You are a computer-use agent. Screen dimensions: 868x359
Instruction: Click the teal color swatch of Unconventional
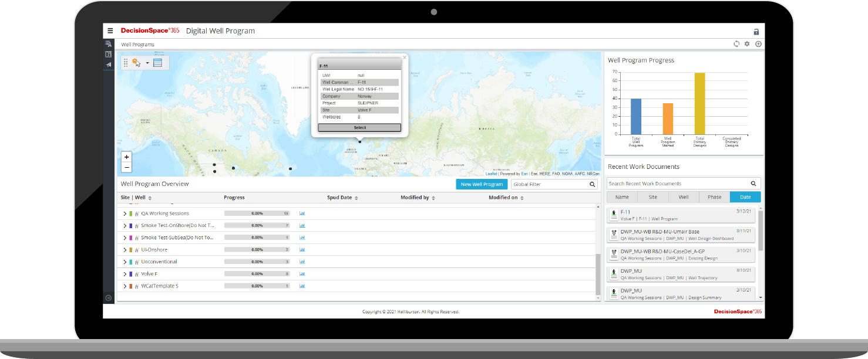pos(131,262)
